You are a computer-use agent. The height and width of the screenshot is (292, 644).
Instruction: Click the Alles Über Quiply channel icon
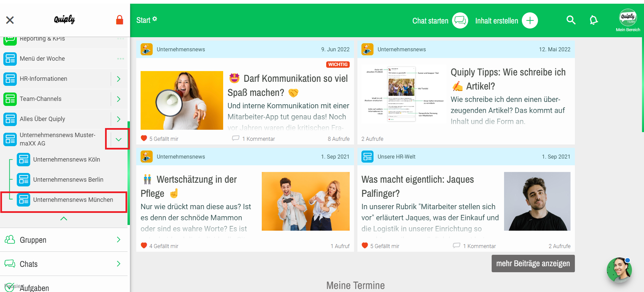pyautogui.click(x=10, y=119)
